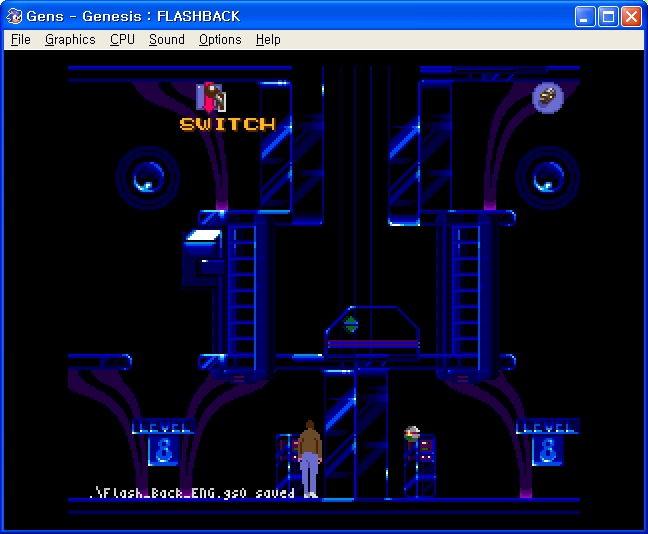This screenshot has height=534, width=648.
Task: Click the orange SWITCH label text
Action: click(x=227, y=124)
